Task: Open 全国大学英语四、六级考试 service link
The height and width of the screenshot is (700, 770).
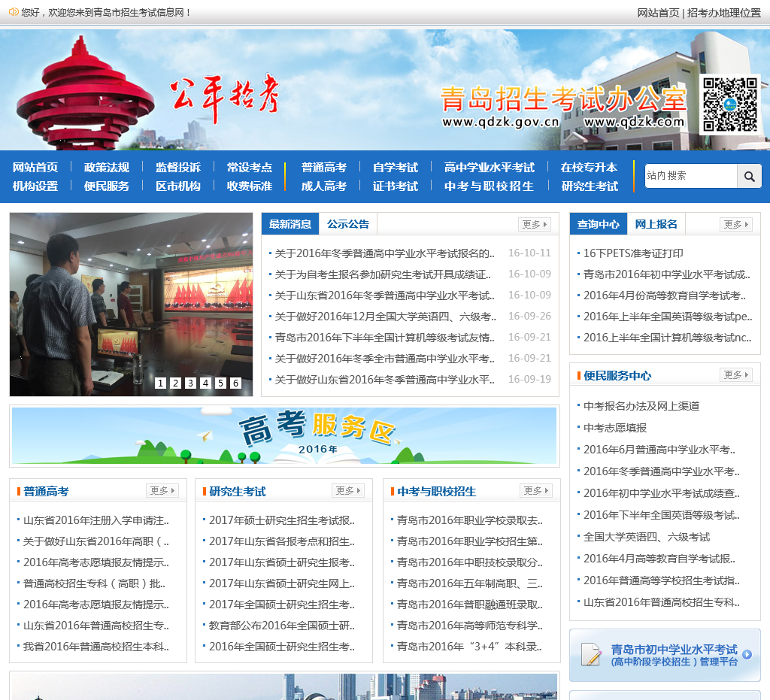Action: [x=646, y=537]
